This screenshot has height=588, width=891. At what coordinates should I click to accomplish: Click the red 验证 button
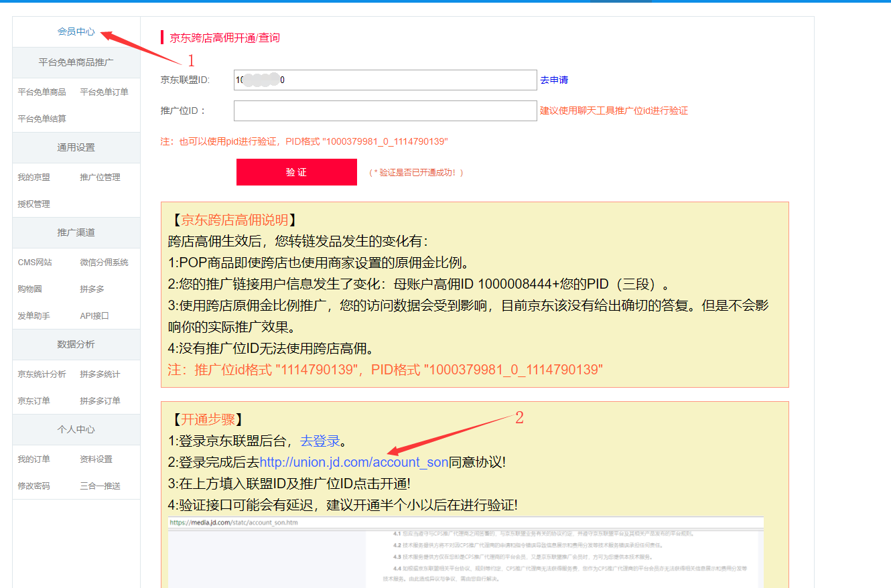296,172
